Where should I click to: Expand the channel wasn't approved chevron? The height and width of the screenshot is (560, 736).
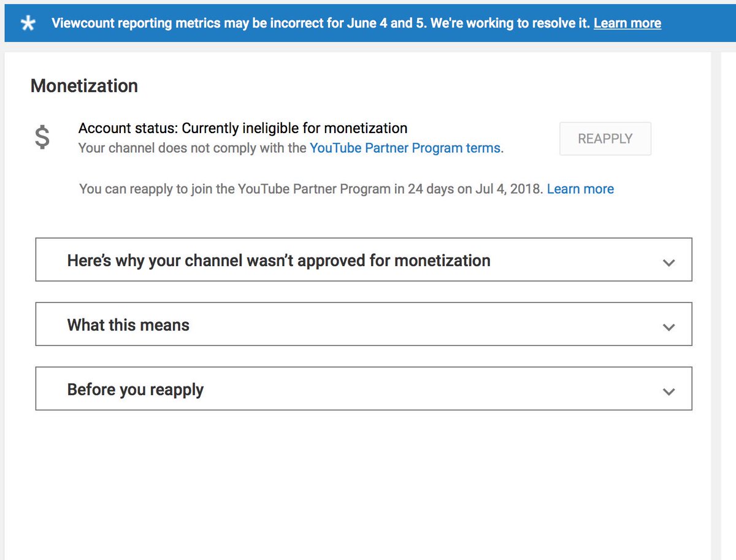tap(669, 263)
